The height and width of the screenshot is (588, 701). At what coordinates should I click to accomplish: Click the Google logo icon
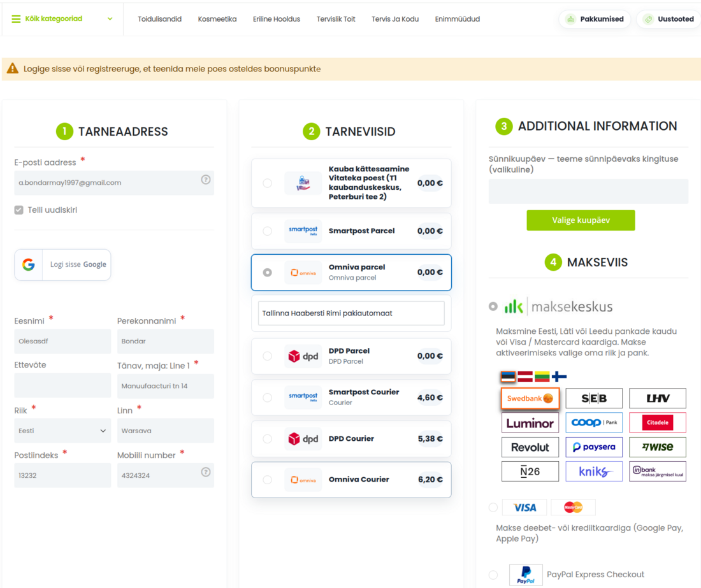29,264
